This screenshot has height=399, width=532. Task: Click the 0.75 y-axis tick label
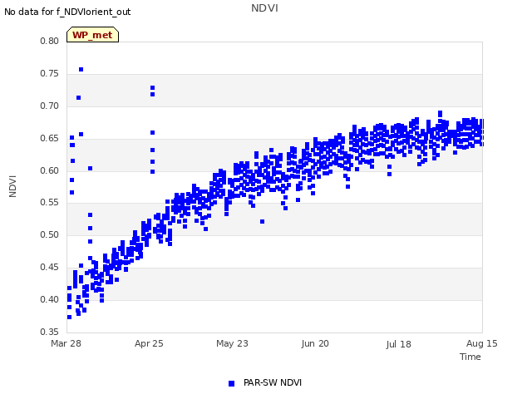coord(50,74)
